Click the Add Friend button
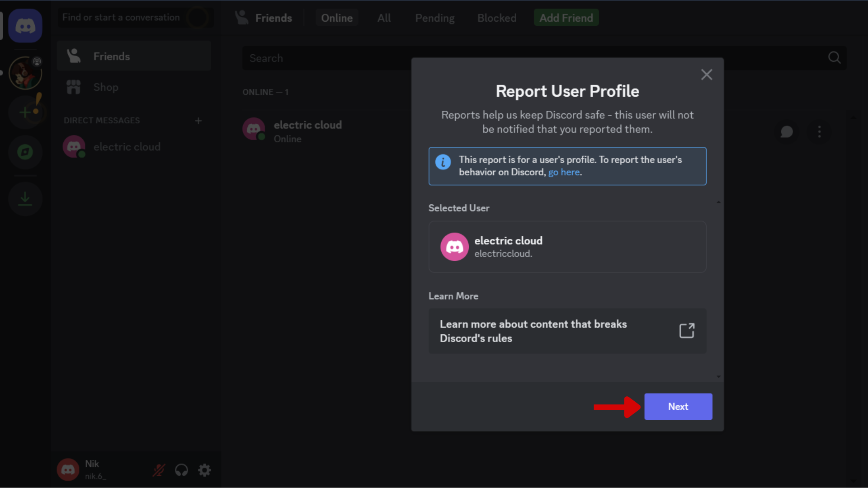This screenshot has width=868, height=488. click(565, 18)
